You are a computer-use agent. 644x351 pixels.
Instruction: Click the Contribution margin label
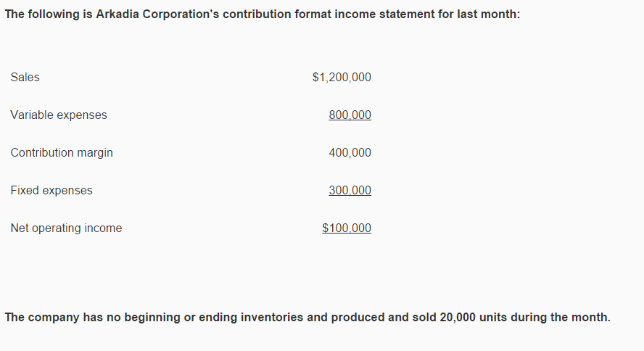[62, 153]
